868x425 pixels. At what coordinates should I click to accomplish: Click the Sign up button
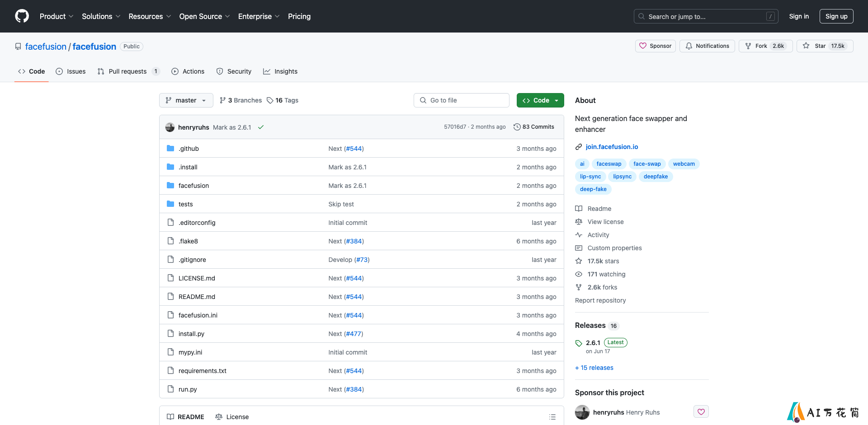pos(836,16)
